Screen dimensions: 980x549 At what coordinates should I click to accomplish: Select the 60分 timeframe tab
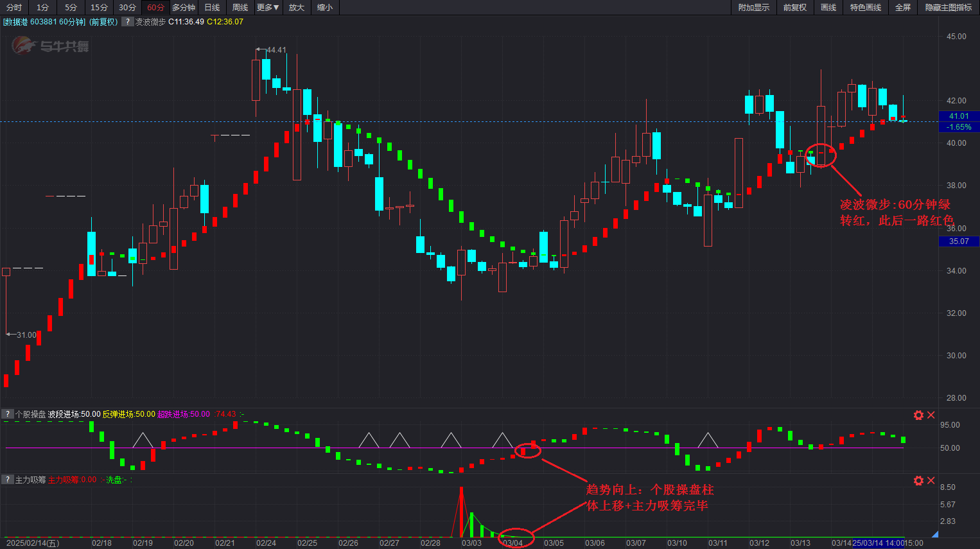tap(155, 8)
